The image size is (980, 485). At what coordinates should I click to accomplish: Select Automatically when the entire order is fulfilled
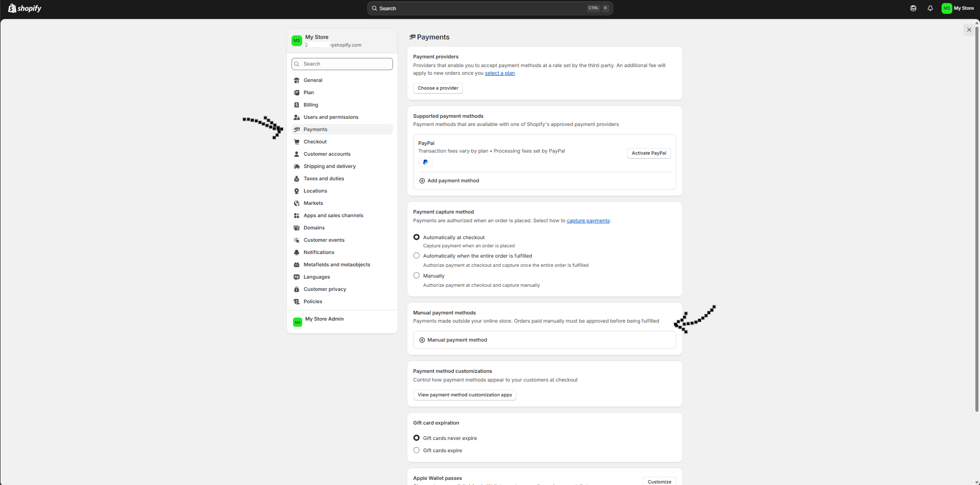point(416,256)
